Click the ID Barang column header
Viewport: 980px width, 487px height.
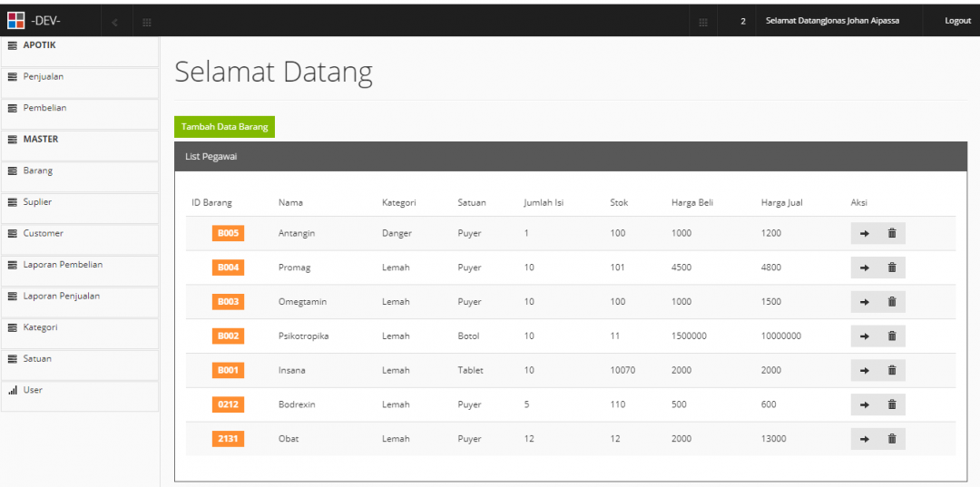[x=211, y=203]
